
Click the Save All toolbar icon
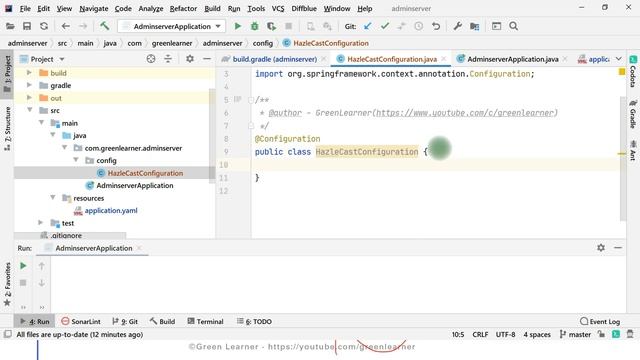pos(27,26)
